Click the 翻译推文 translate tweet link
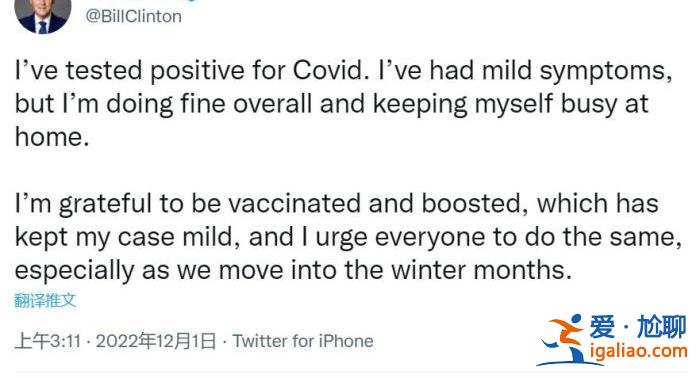 tap(45, 300)
